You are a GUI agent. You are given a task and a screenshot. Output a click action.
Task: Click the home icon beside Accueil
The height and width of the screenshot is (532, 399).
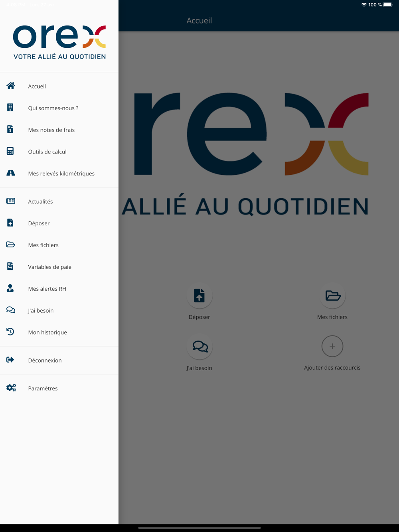11,86
